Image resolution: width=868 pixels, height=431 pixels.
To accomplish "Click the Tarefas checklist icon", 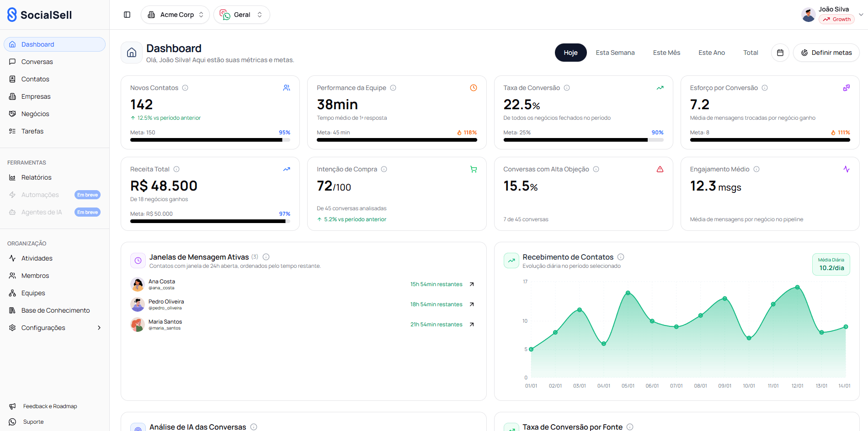I will (x=12, y=131).
